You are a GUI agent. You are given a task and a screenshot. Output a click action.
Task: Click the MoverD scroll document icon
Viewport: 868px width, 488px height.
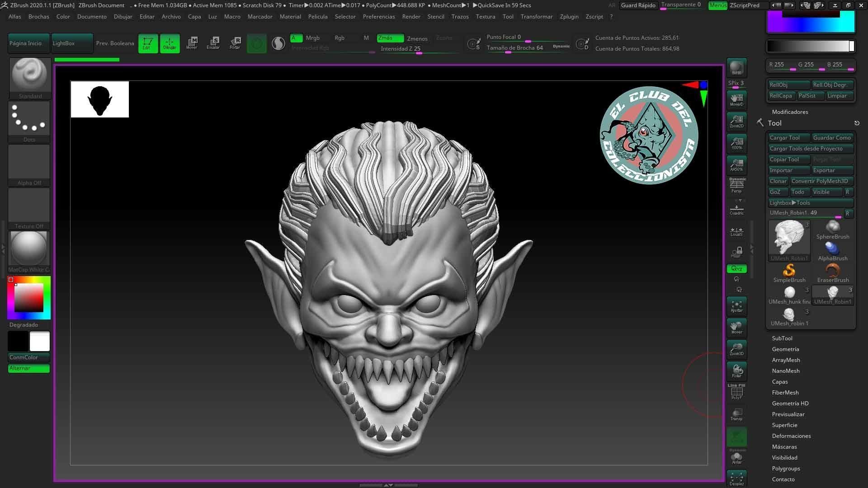(736, 99)
